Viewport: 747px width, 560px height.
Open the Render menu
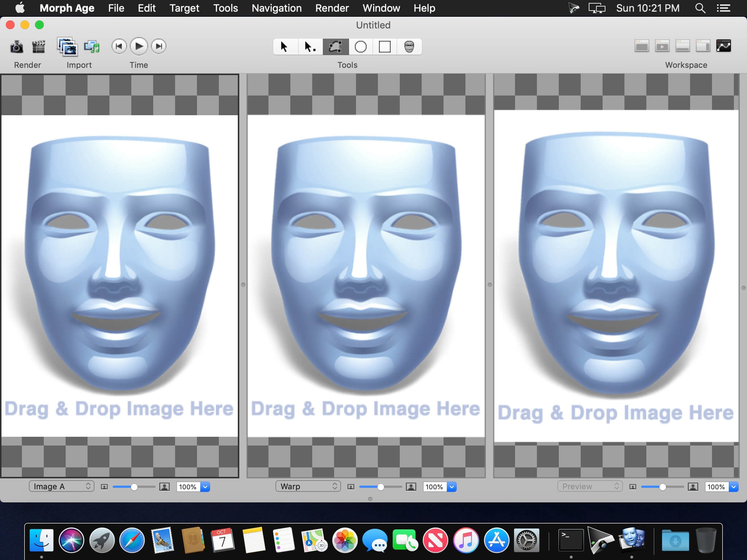coord(332,8)
